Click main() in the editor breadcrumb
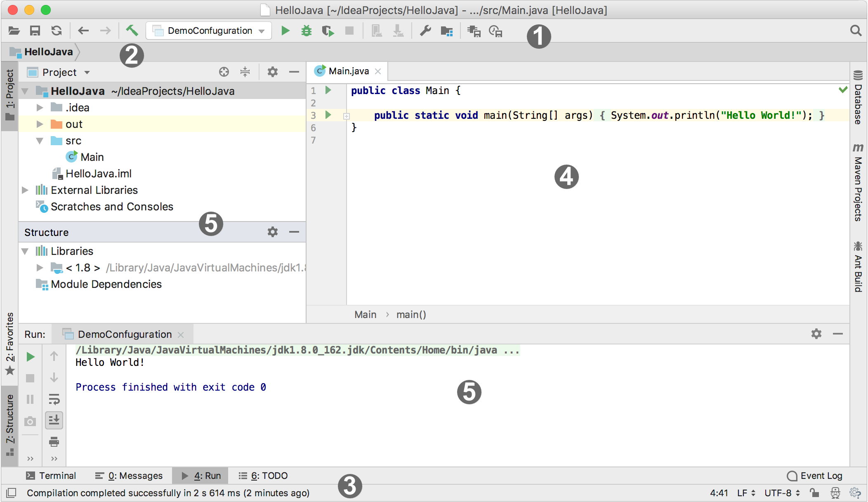The width and height of the screenshot is (868, 502). [x=411, y=315]
